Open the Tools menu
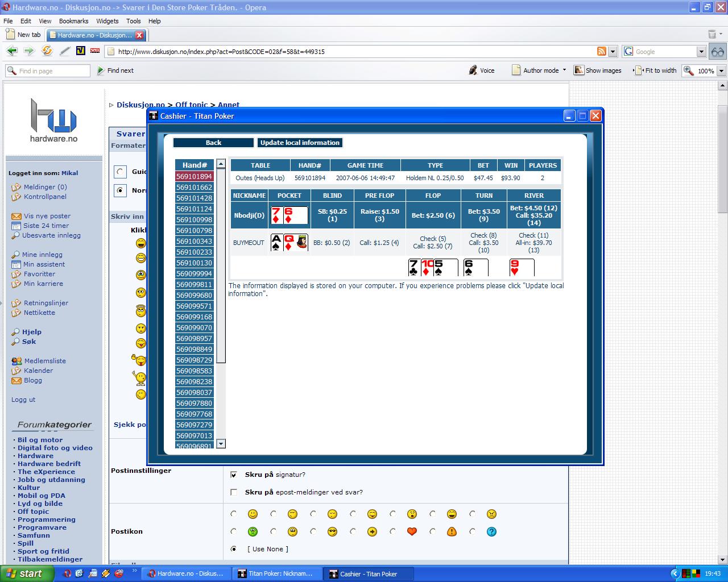Image resolution: width=728 pixels, height=582 pixels. point(134,21)
